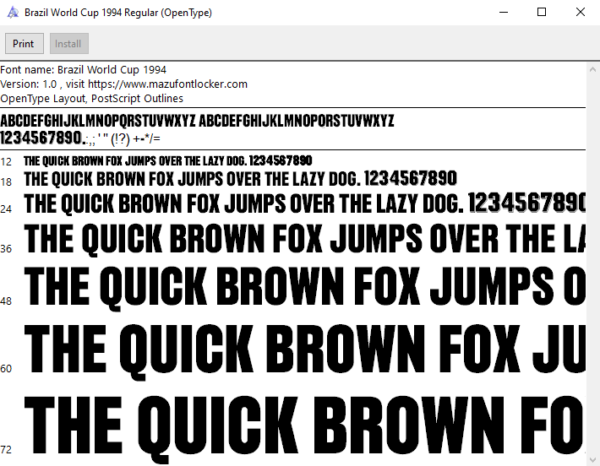Click the size 24 sample sentence
600x466 pixels.
click(305, 203)
